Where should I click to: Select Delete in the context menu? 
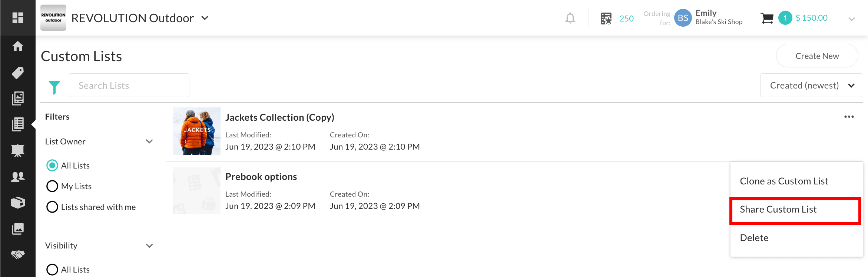point(754,237)
